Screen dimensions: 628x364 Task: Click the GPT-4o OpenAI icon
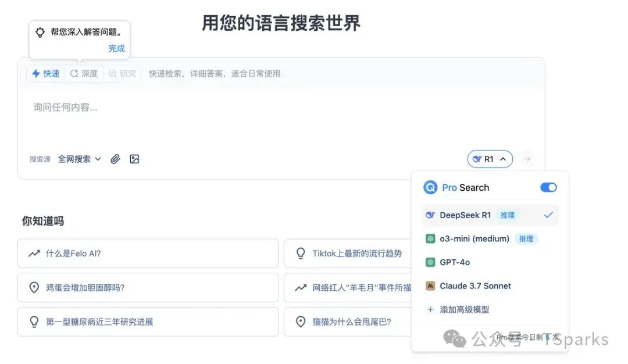(x=430, y=262)
